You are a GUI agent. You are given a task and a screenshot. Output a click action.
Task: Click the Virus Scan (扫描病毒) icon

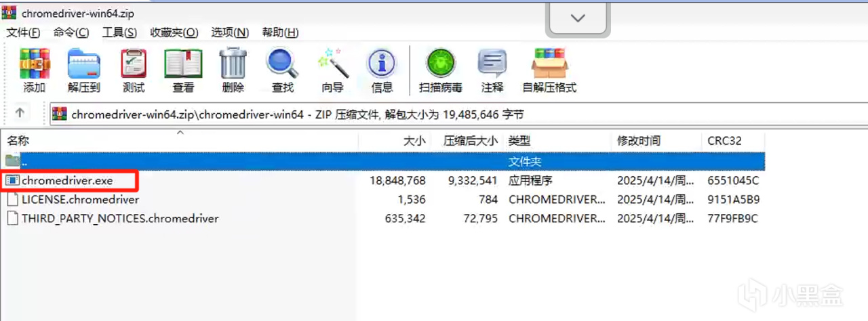(440, 64)
